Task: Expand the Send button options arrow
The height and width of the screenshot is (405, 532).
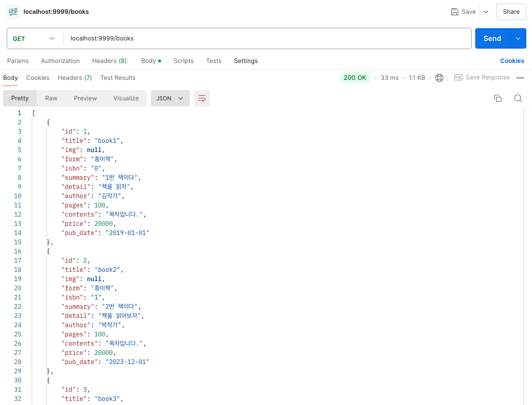Action: click(x=518, y=38)
